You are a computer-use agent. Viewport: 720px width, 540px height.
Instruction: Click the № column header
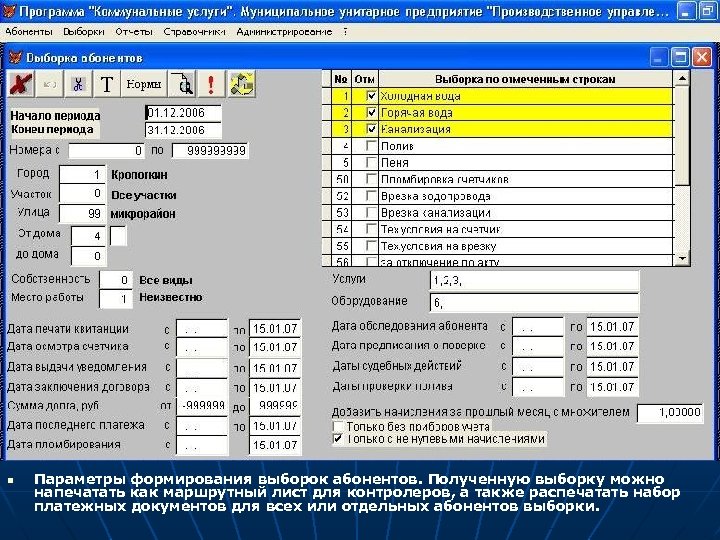(x=341, y=79)
